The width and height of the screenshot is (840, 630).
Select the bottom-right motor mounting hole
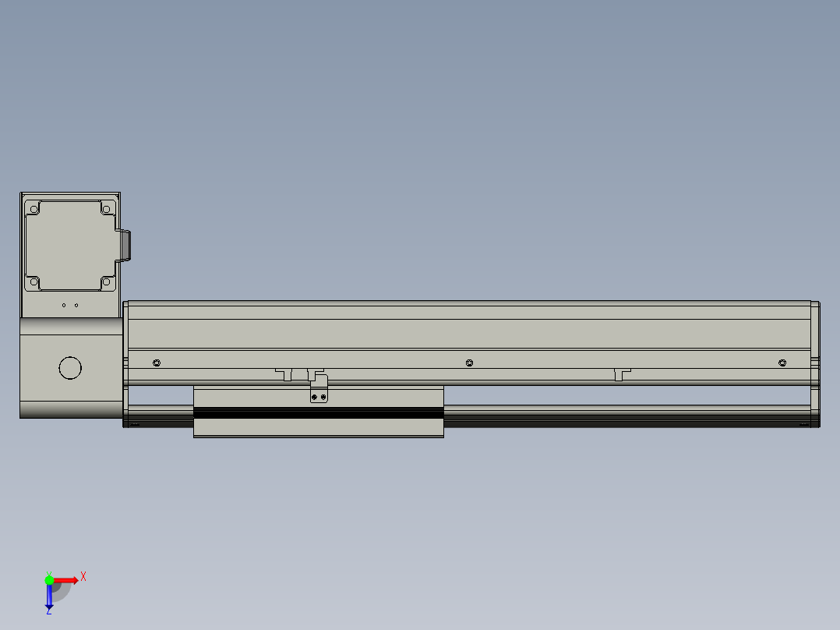click(x=106, y=281)
